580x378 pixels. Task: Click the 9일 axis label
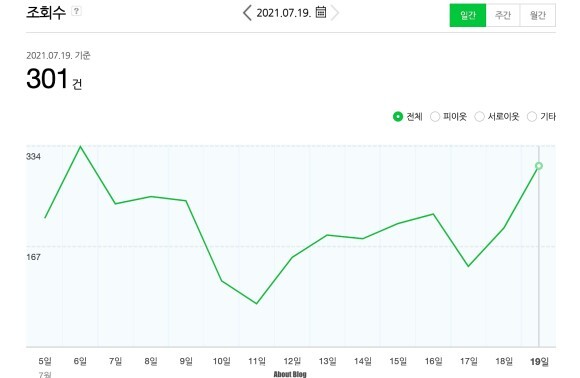click(186, 361)
